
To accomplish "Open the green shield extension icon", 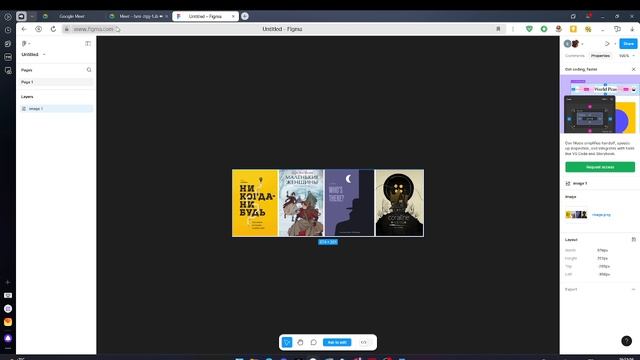I will pos(529,29).
